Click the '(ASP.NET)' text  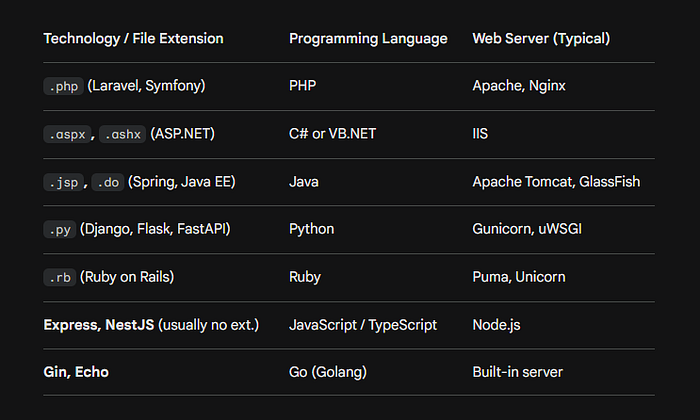[182, 133]
